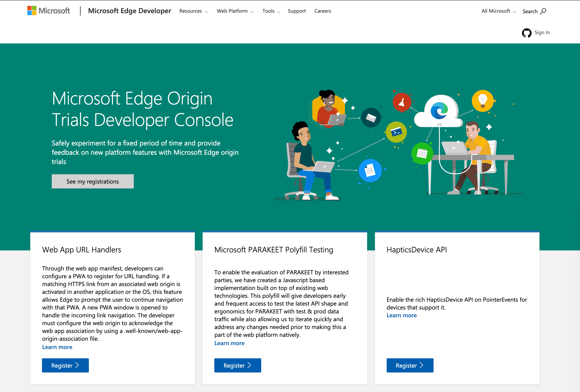Click the Careers menu item
This screenshot has width=580, height=392.
tap(323, 11)
